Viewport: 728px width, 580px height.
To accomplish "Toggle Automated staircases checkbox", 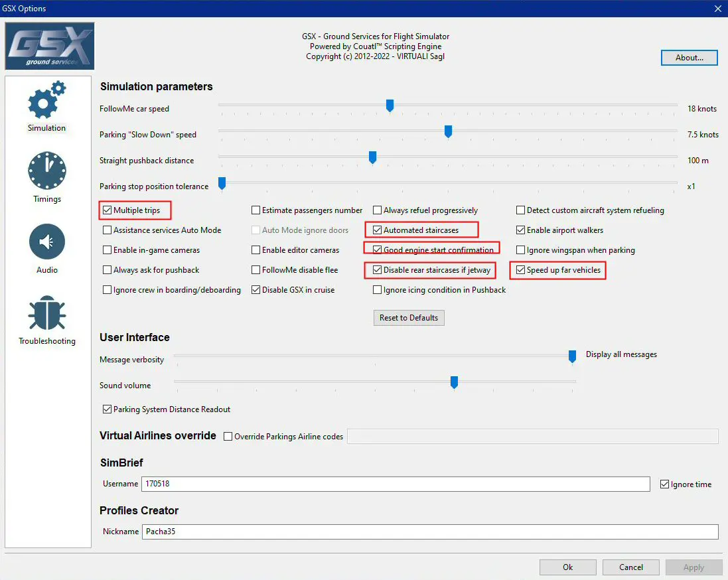I will pyautogui.click(x=378, y=230).
